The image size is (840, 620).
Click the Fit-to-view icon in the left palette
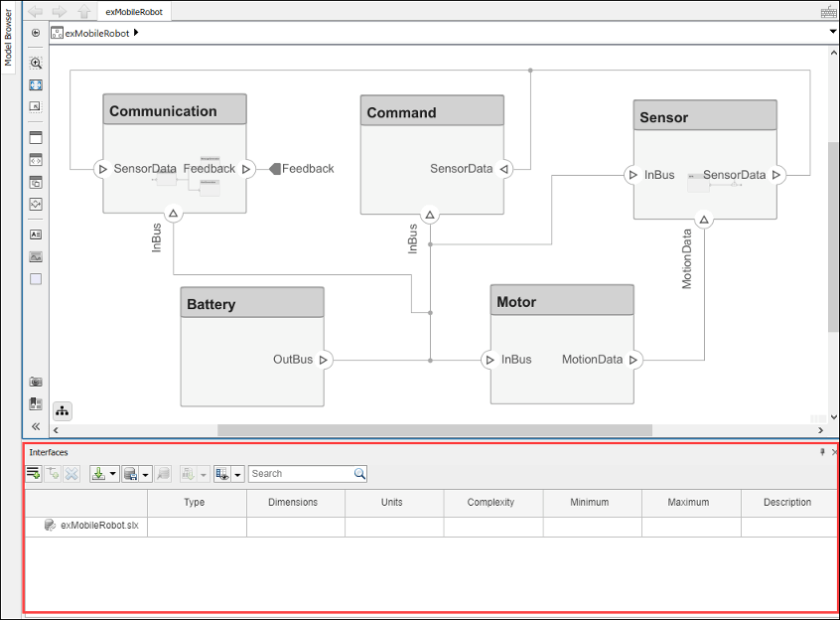[x=36, y=84]
